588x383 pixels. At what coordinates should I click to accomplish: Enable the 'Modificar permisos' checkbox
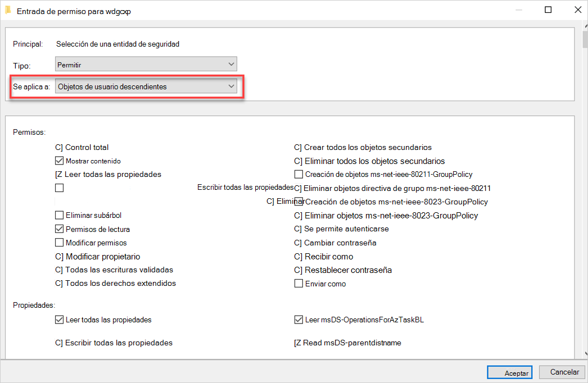[x=59, y=242]
